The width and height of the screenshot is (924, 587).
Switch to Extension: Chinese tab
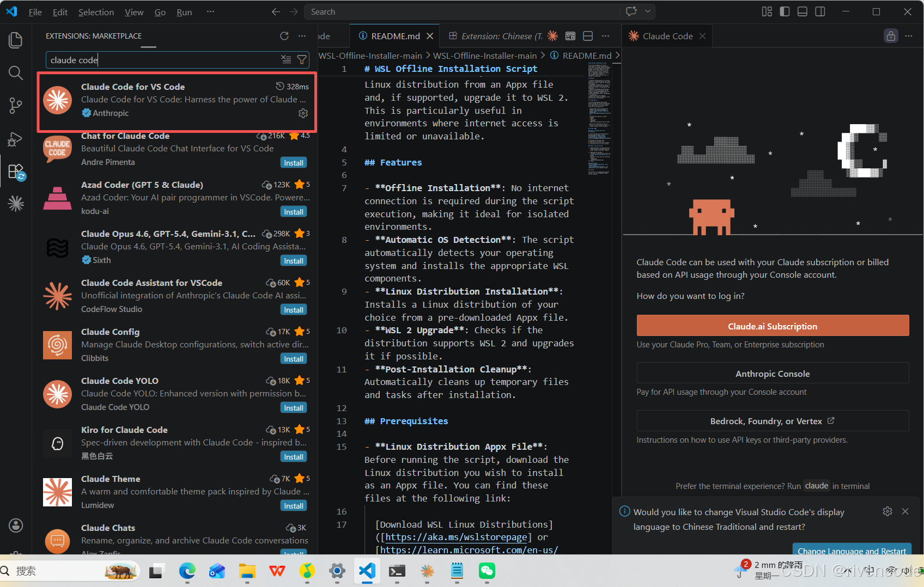496,36
